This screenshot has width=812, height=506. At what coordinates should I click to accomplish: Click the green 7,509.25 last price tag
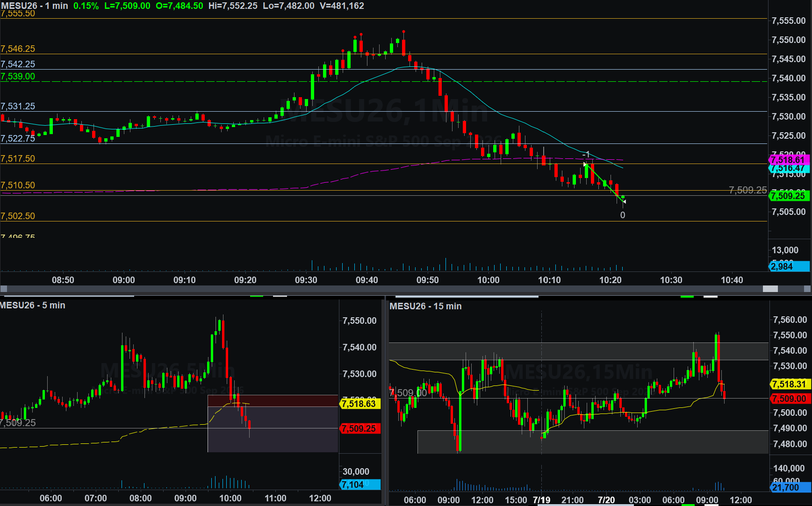[x=789, y=196]
